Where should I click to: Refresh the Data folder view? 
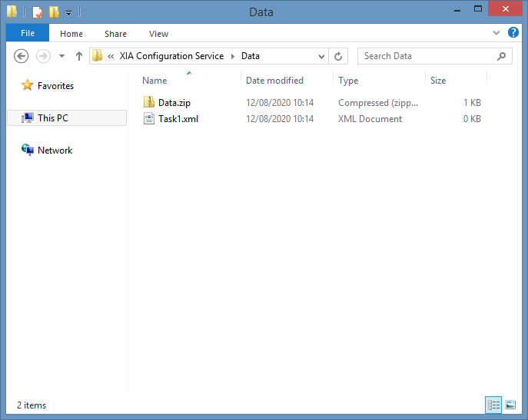pos(338,56)
